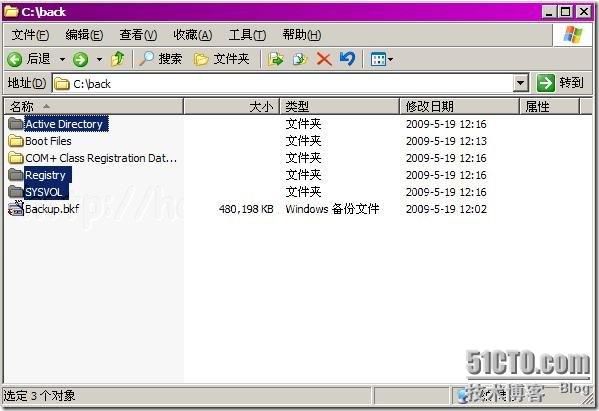Click the Registry folder name
The width and height of the screenshot is (599, 411).
[45, 175]
